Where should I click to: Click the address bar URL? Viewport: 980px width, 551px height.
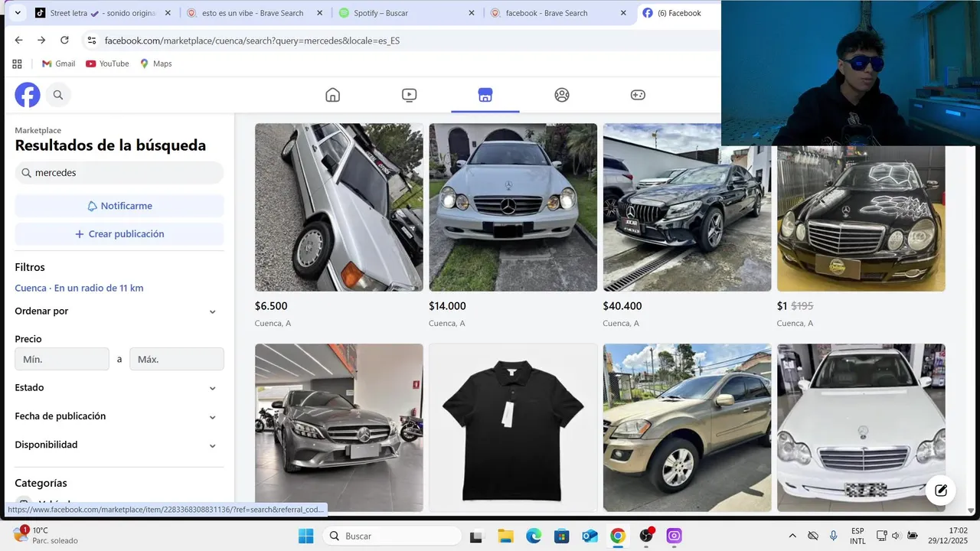tap(252, 41)
